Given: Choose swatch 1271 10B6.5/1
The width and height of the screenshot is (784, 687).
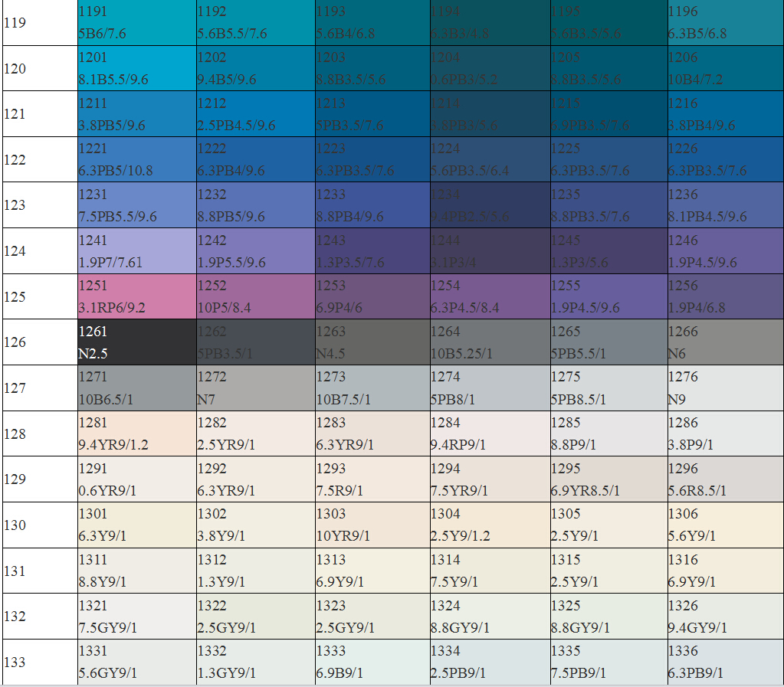Looking at the screenshot, I should click(137, 388).
